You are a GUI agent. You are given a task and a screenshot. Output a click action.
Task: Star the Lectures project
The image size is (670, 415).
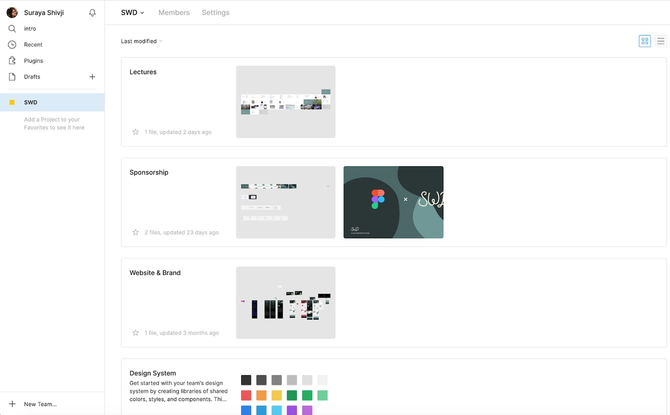[135, 132]
